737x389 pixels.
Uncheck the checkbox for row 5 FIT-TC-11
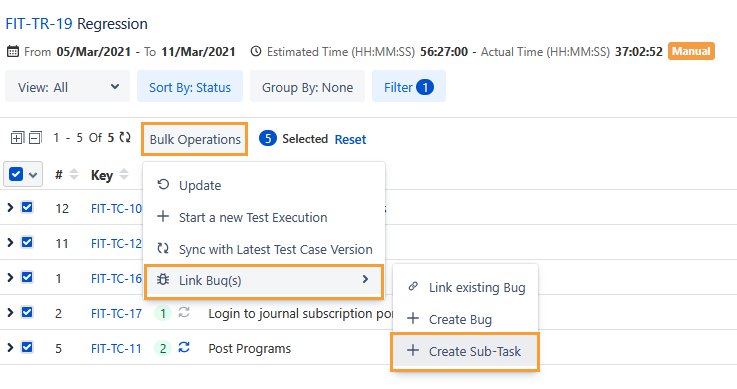click(x=27, y=347)
